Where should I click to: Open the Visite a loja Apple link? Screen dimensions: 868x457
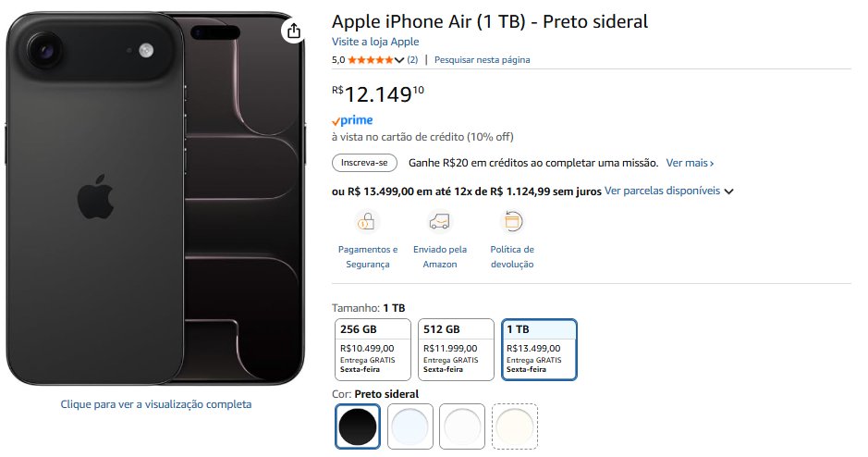click(x=375, y=42)
